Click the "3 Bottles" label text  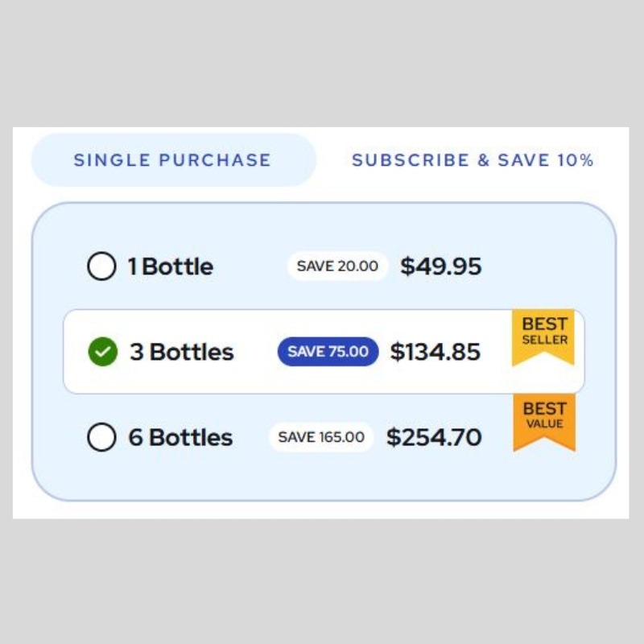click(182, 352)
